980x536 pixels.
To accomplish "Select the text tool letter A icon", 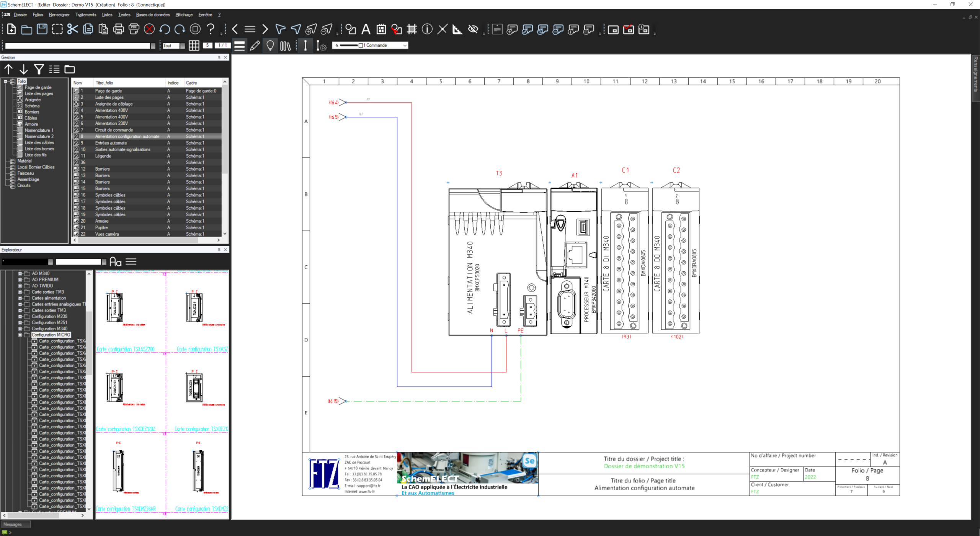I will (366, 29).
